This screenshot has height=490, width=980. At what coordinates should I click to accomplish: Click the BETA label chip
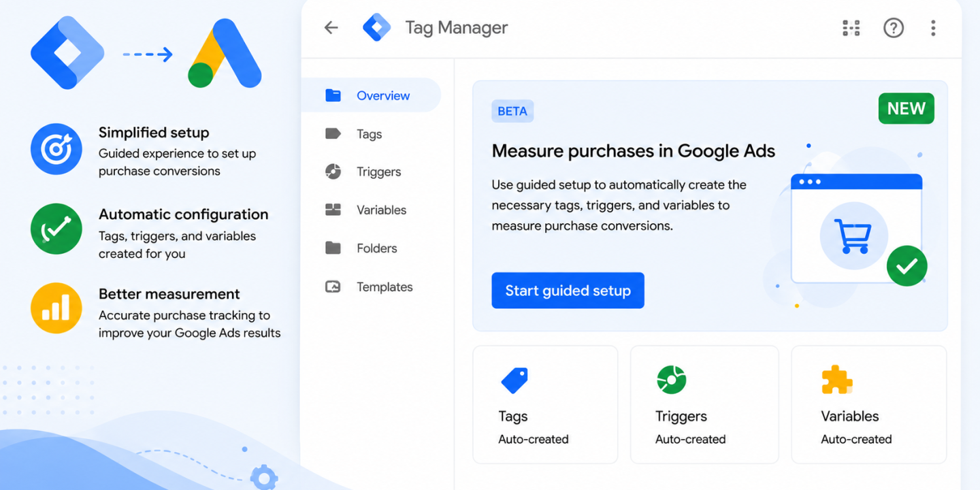tap(512, 111)
